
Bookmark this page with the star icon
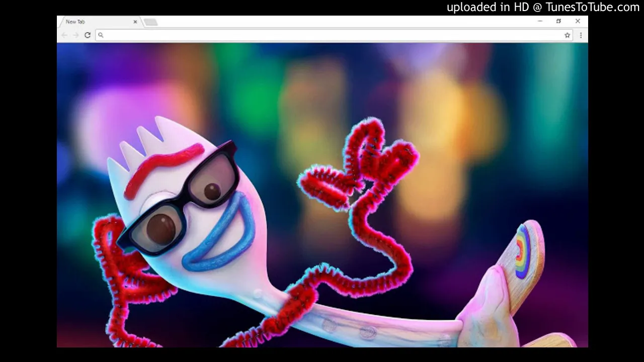tap(568, 35)
